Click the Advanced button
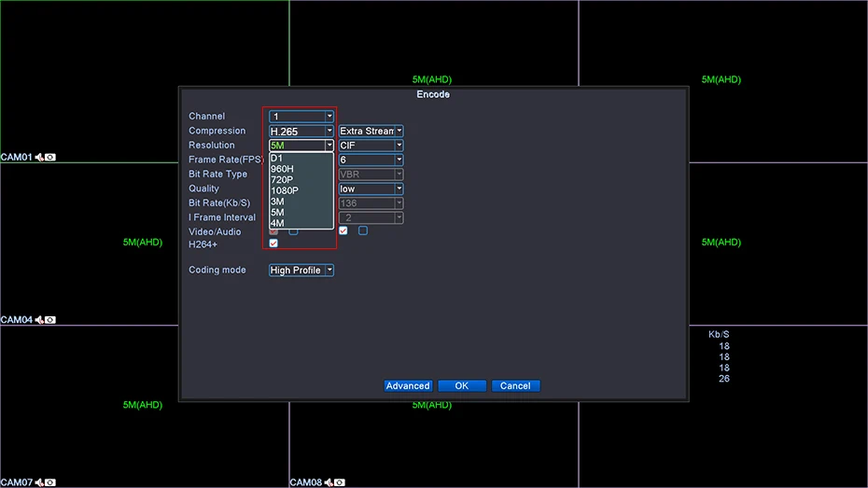This screenshot has height=488, width=868. point(408,385)
